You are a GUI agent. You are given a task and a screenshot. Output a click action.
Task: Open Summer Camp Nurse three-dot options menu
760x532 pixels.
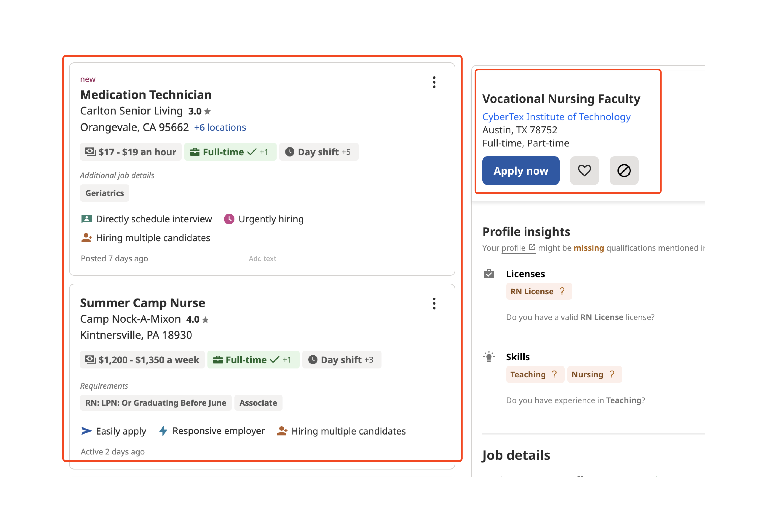(434, 303)
